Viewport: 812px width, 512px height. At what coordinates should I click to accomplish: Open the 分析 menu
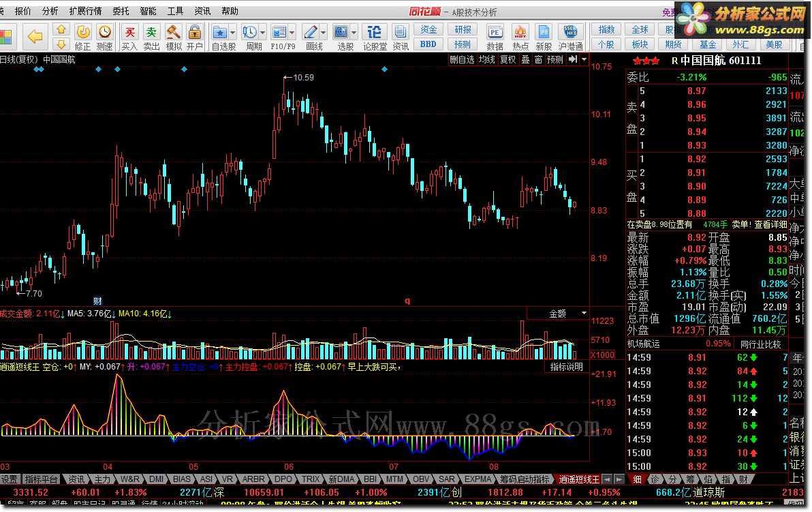50,11
